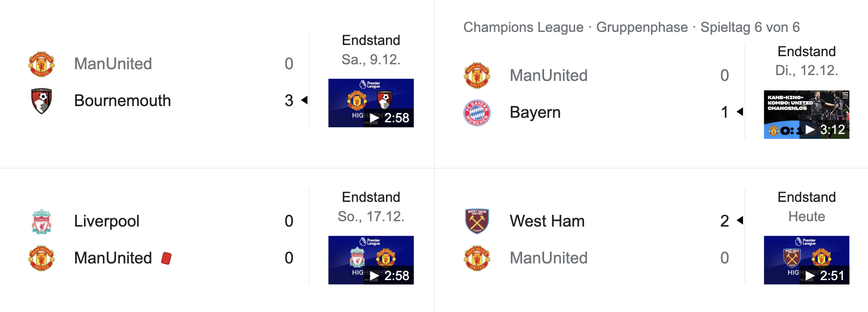This screenshot has width=868, height=312.
Task: Click the Liverpool club crest
Action: [x=41, y=221]
